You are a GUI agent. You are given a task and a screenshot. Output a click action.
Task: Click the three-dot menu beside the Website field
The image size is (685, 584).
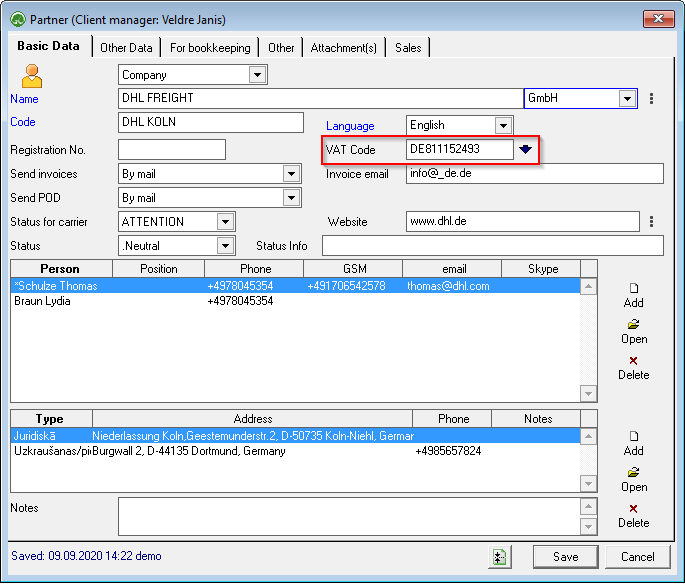click(651, 221)
